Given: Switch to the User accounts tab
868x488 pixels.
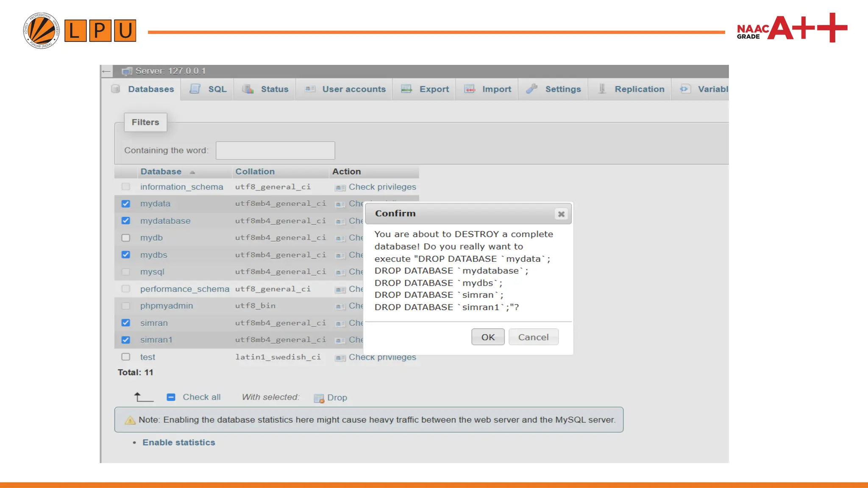Looking at the screenshot, I should [x=353, y=89].
